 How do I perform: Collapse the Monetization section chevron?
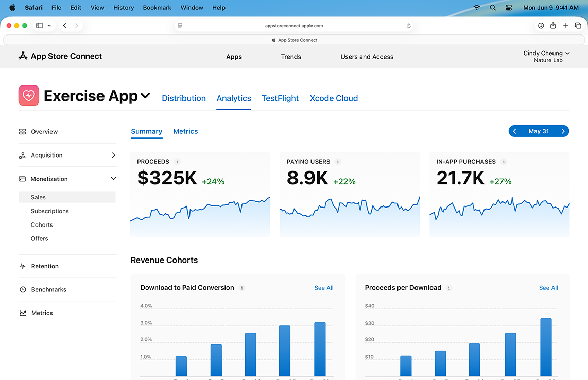113,179
